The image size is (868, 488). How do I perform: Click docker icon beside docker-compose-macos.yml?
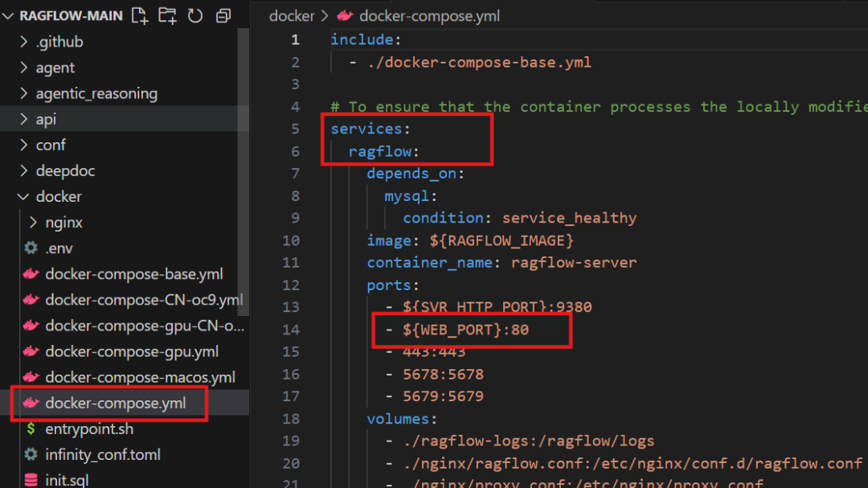[31, 377]
